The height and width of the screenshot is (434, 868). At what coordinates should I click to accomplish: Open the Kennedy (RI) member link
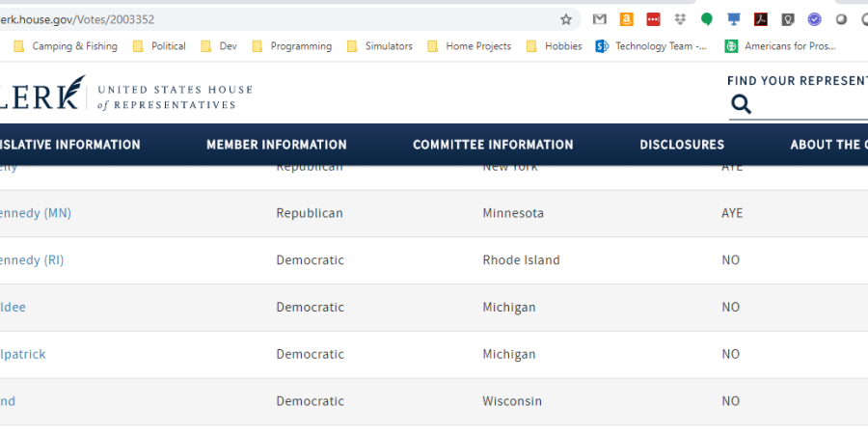32,260
